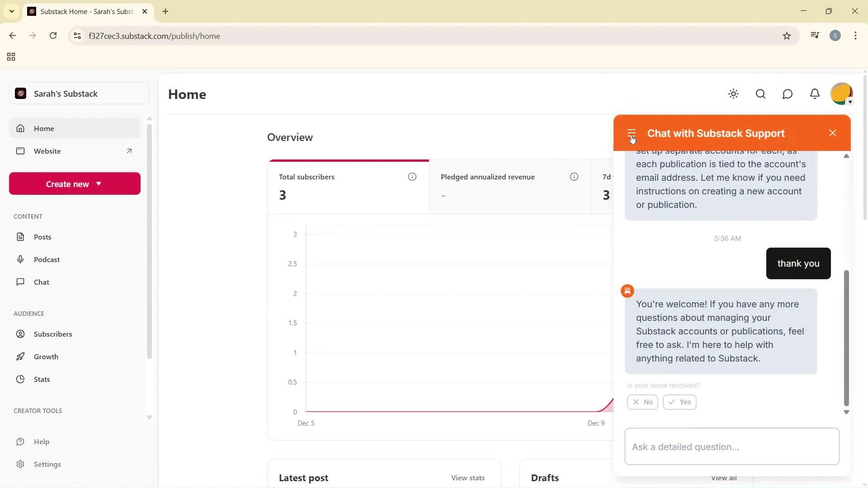Click View stats on Latest post
868x488 pixels.
[x=467, y=478]
